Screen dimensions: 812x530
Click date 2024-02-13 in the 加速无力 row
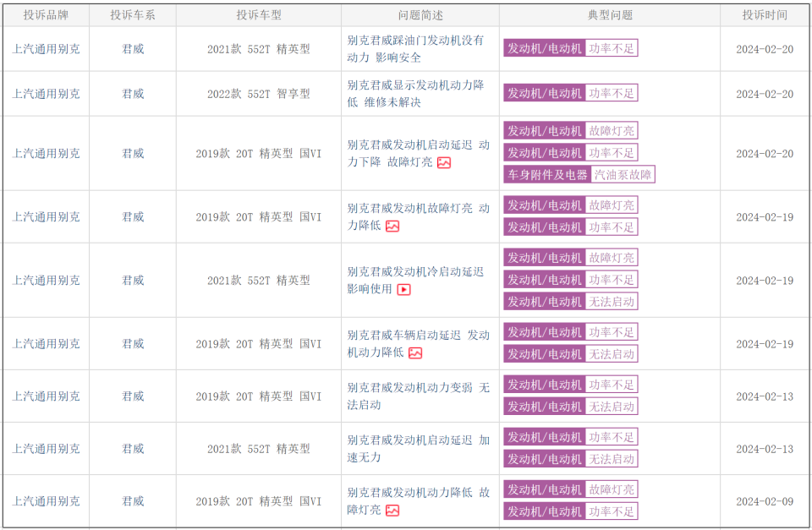pyautogui.click(x=765, y=449)
